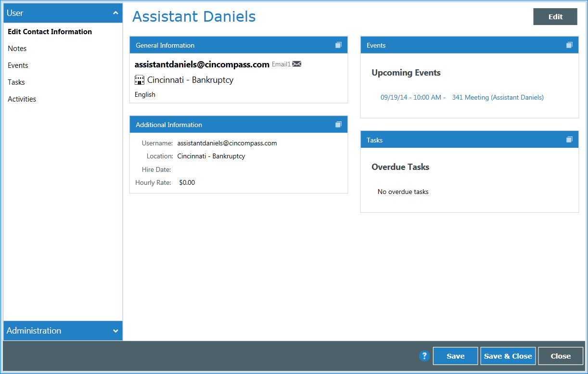Open the popup icon on General Information panel
Viewport: 588px width, 374px height.
point(339,45)
